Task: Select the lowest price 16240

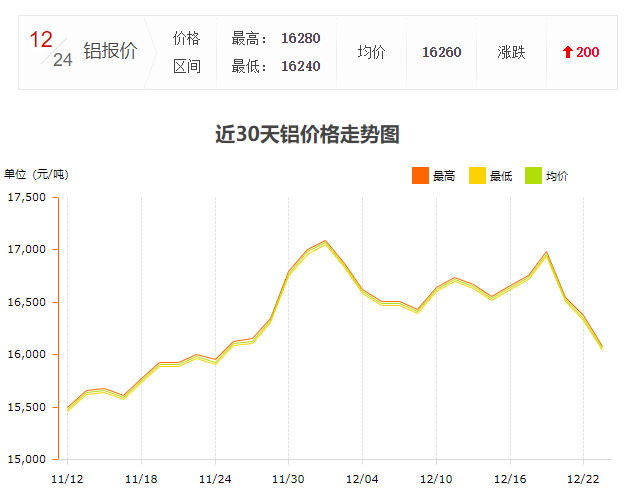Action: [x=300, y=66]
